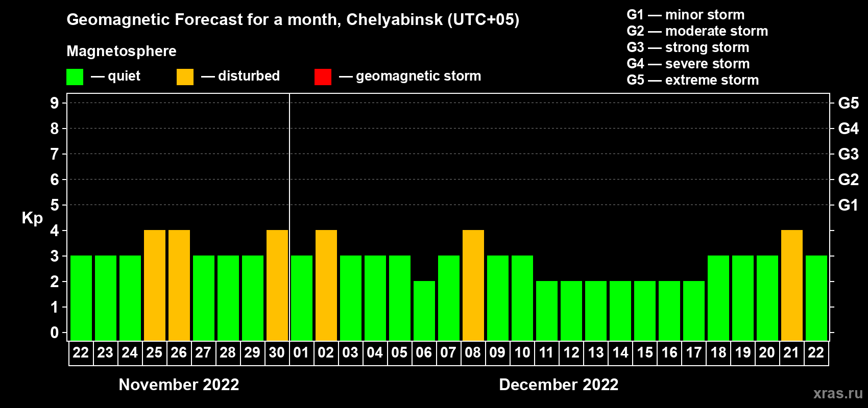Click the short green bar for December 06
868x408 pixels.
pos(424,311)
